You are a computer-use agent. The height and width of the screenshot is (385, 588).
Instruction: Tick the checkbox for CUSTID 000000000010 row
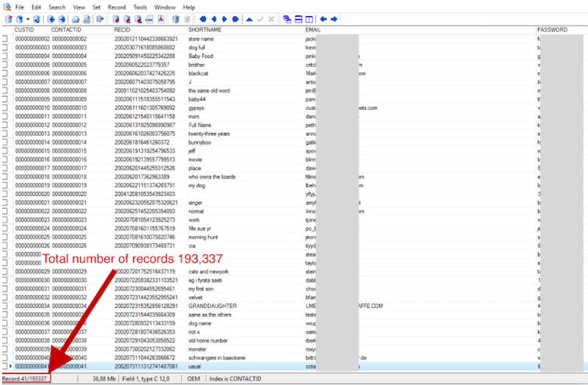[x=5, y=107]
